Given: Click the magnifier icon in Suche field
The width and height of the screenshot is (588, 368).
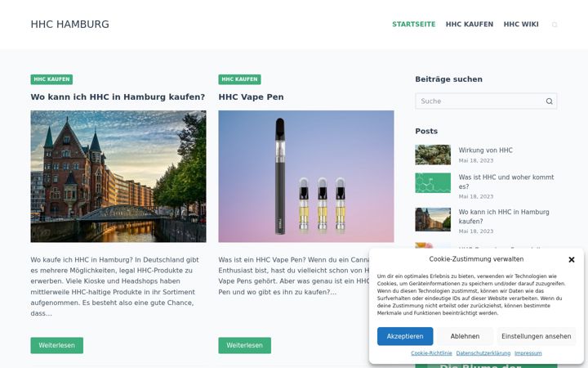Looking at the screenshot, I should coord(549,101).
